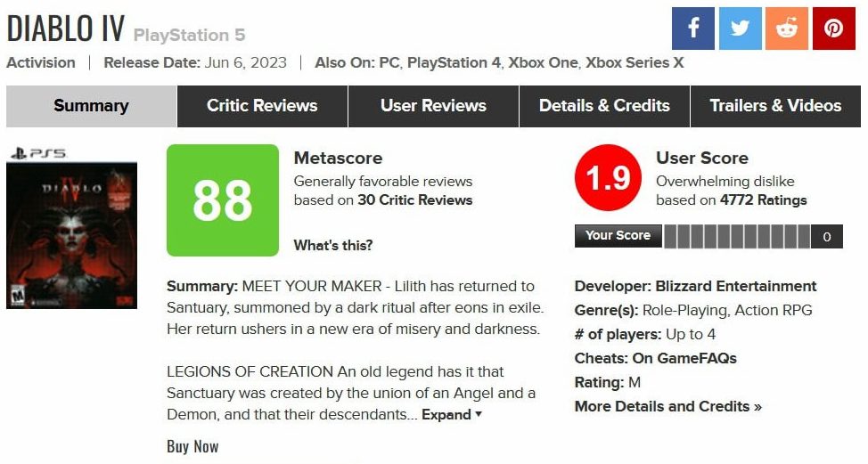Pin the page with the Pinterest icon

[x=834, y=28]
